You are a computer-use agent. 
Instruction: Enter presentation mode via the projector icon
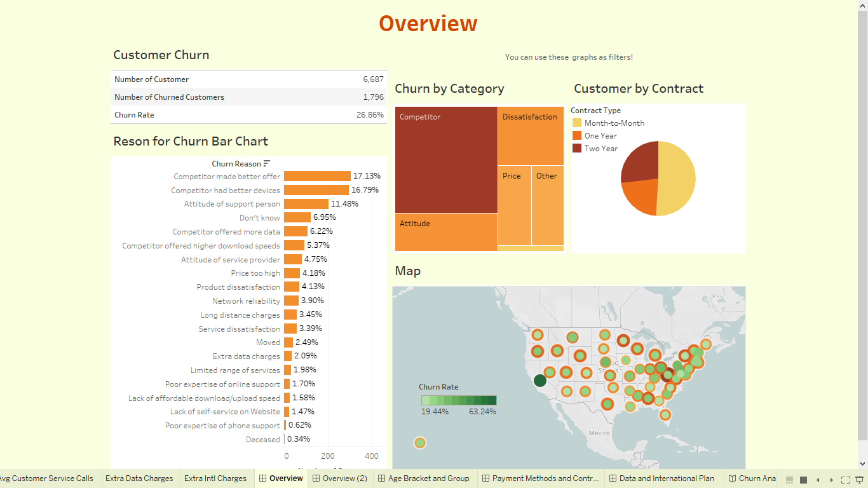pos(859,480)
